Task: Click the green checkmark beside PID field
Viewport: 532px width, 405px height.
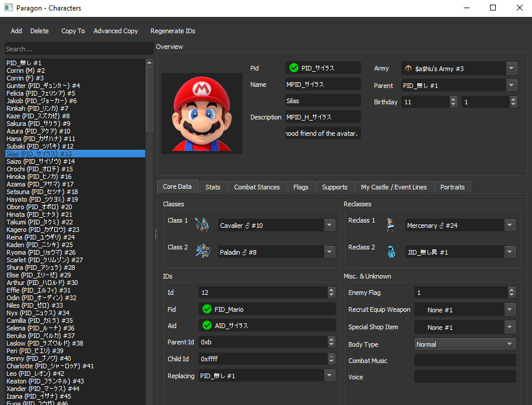Action: [x=293, y=68]
